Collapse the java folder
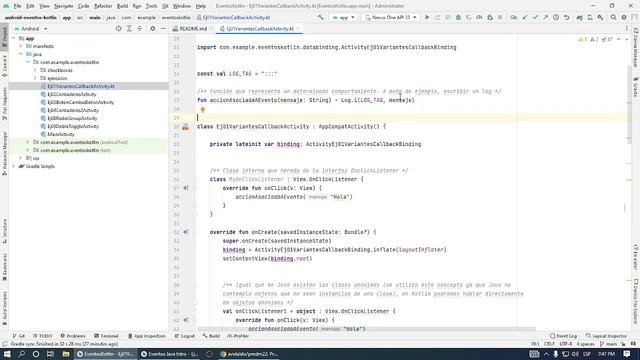This screenshot has width=640, height=360. coord(21,54)
